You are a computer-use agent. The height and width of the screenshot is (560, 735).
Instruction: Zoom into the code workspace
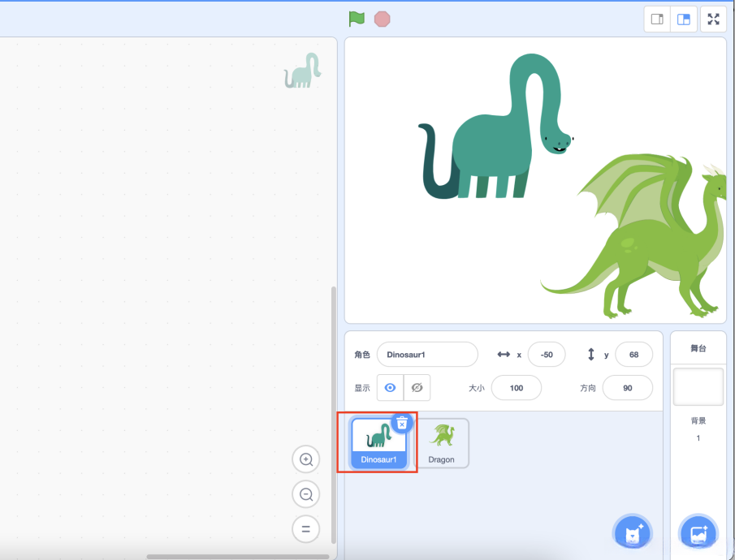pos(305,459)
